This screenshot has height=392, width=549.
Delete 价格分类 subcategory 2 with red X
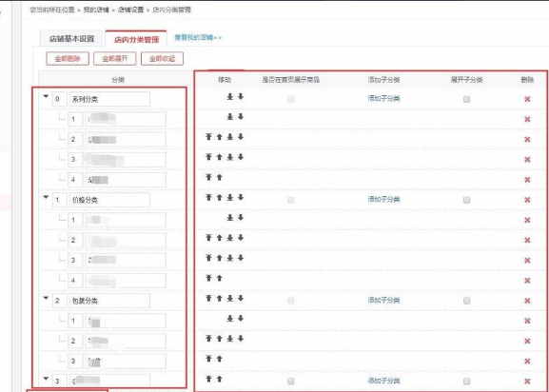coord(527,241)
